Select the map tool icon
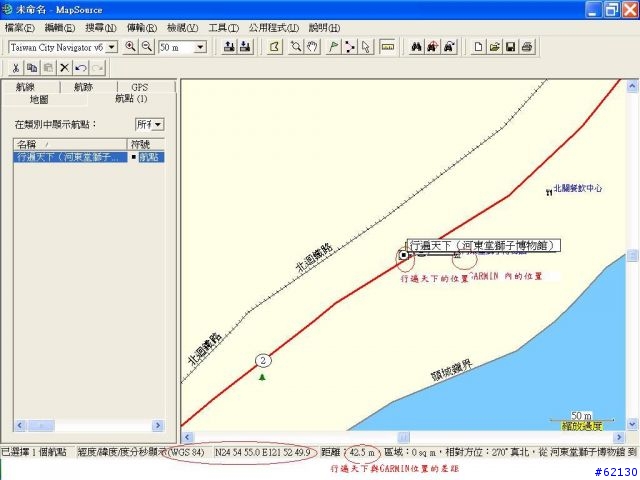The width and height of the screenshot is (640, 480). point(275,47)
